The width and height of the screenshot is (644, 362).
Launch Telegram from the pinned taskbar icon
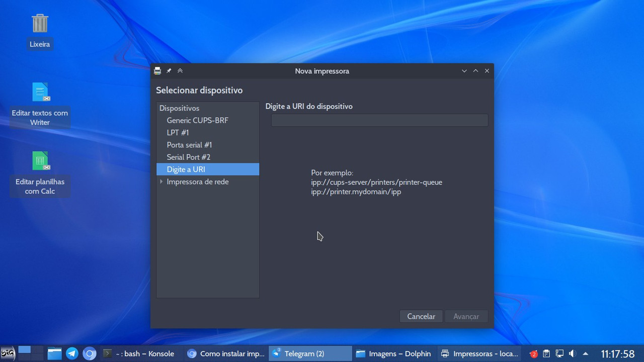72,353
